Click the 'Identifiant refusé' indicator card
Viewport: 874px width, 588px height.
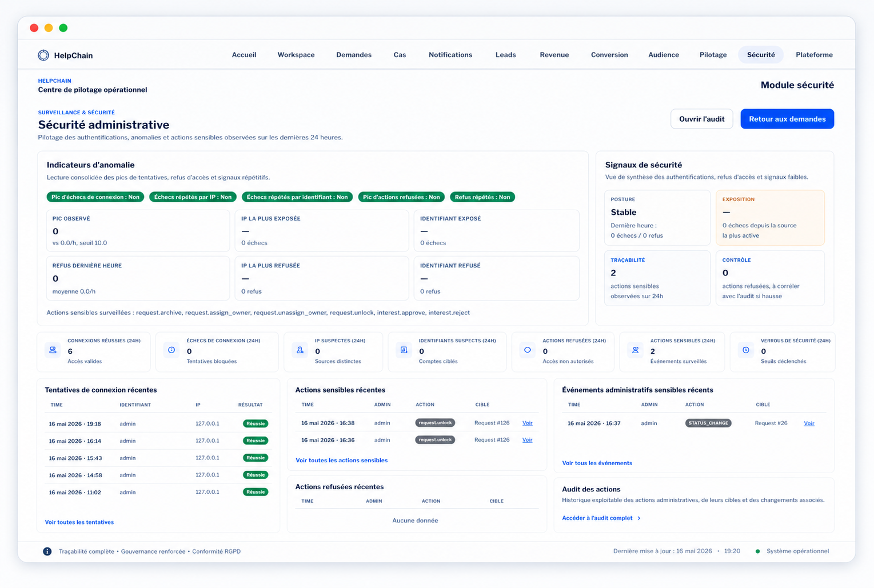point(496,278)
